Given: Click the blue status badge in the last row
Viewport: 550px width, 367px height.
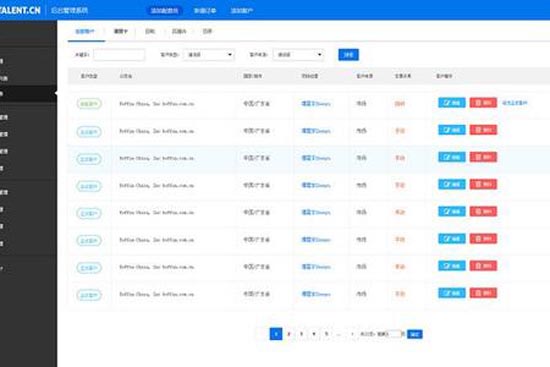Looking at the screenshot, I should pos(89,295).
